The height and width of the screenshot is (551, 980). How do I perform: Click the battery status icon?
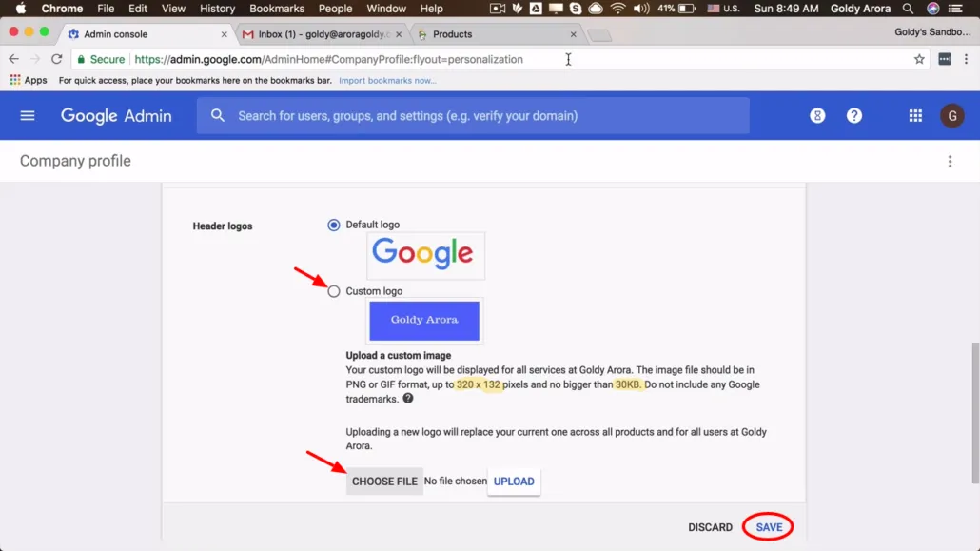tap(687, 9)
